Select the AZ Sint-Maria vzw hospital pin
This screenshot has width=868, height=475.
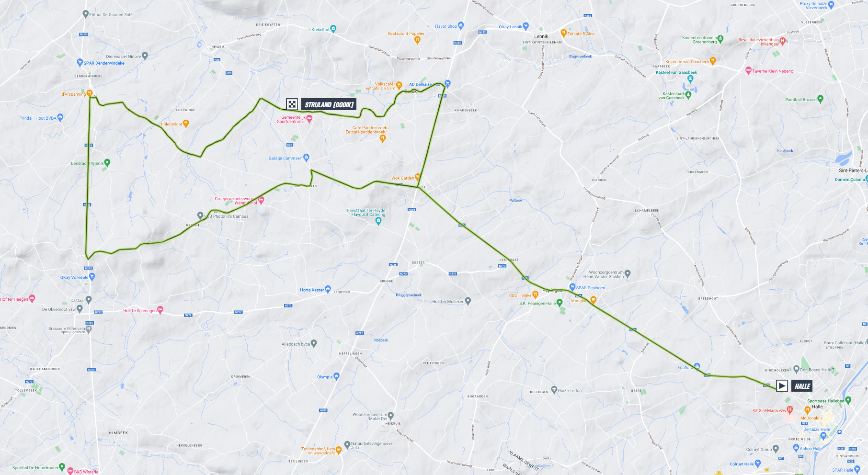coord(790,409)
